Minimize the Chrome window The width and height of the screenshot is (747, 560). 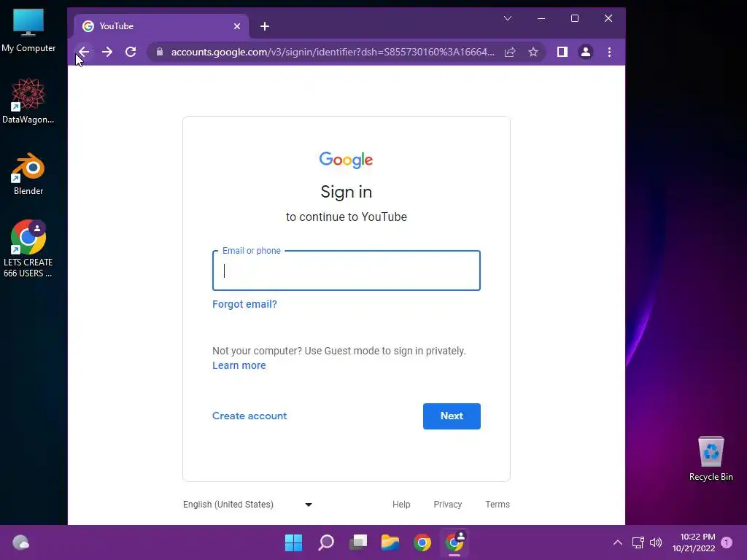(541, 18)
